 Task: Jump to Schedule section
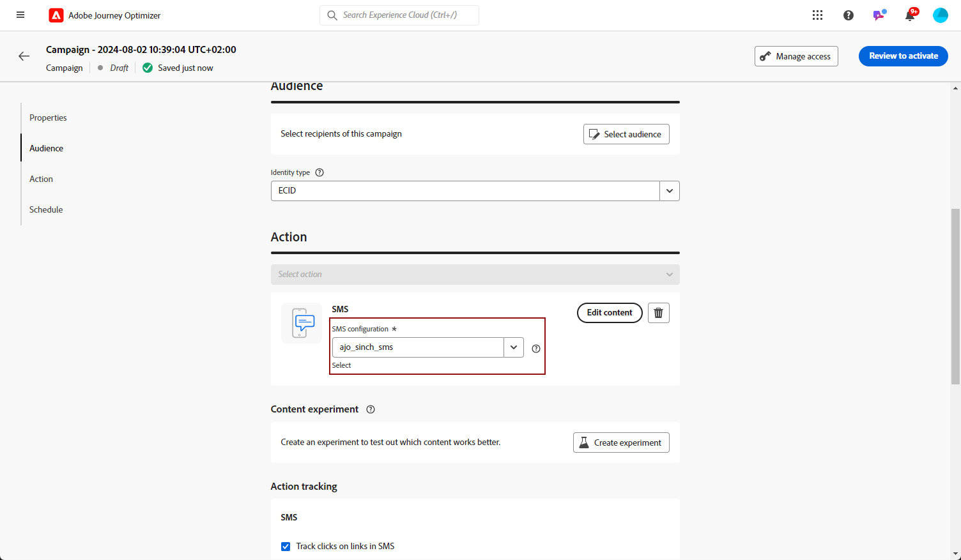[46, 210]
